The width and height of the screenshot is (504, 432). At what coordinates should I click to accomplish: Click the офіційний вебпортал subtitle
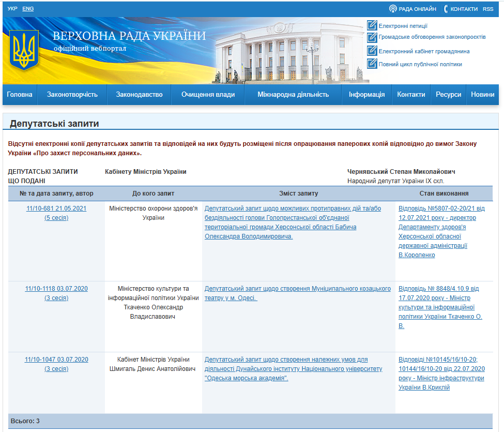[x=90, y=49]
